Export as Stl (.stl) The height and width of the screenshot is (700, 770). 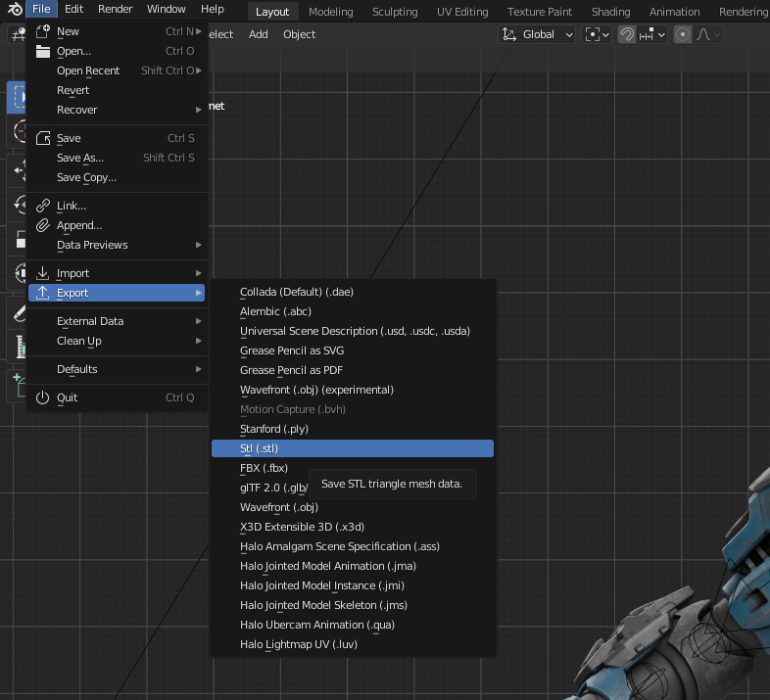[x=353, y=448]
